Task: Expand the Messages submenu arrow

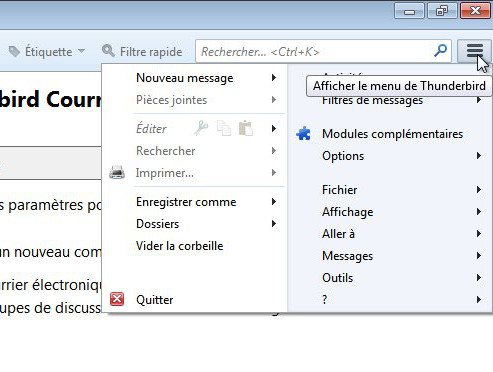Action: [479, 256]
